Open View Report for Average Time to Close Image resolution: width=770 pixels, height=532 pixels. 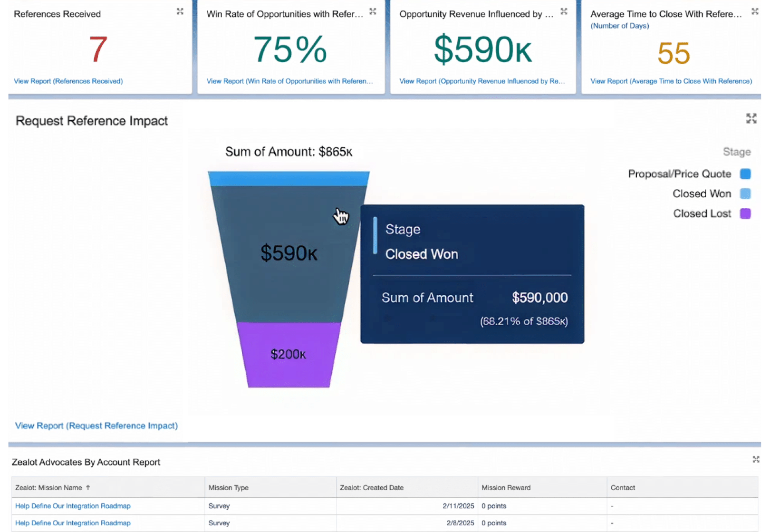(x=671, y=81)
